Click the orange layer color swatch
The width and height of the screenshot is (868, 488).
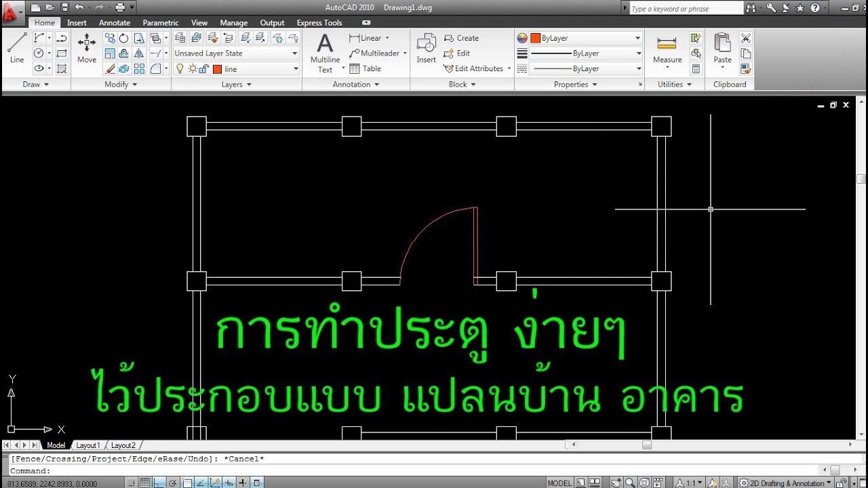tap(218, 68)
